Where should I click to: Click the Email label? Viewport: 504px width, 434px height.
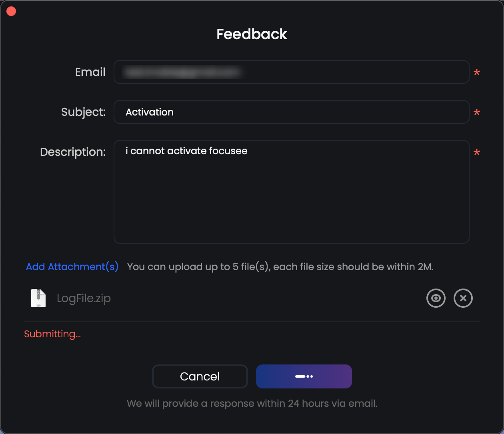coord(90,72)
